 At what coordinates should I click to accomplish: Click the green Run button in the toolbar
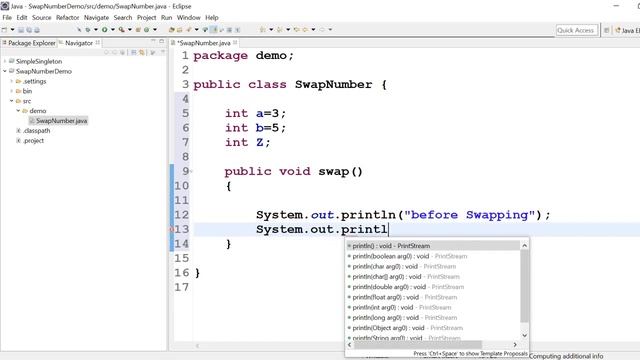pos(104,30)
